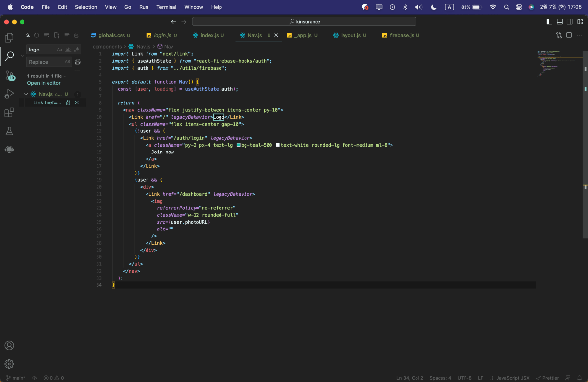Open the Extensions view
Screen dimensions: 588x382
[9, 112]
